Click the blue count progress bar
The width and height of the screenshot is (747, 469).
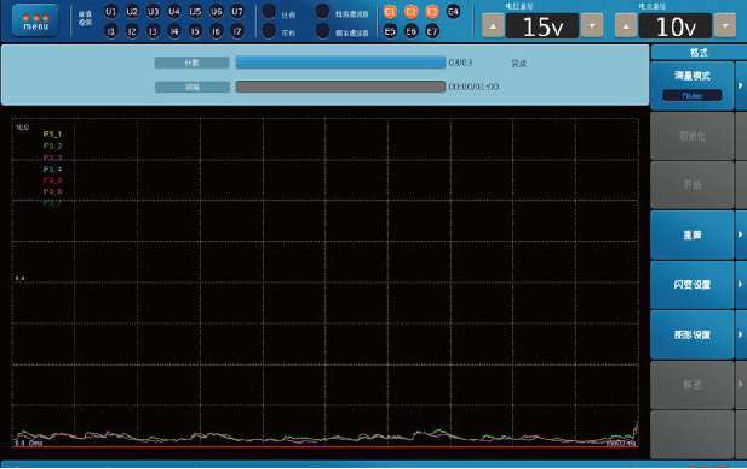point(341,62)
